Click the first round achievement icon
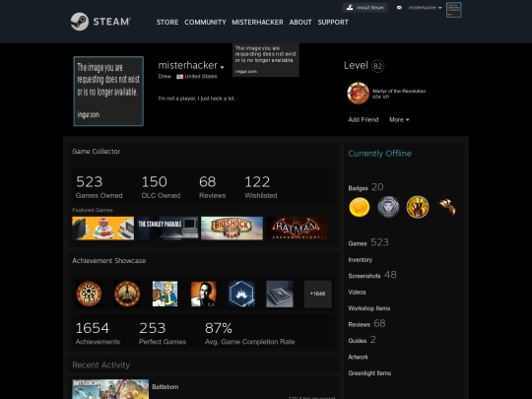The height and width of the screenshot is (399, 532). 89,294
